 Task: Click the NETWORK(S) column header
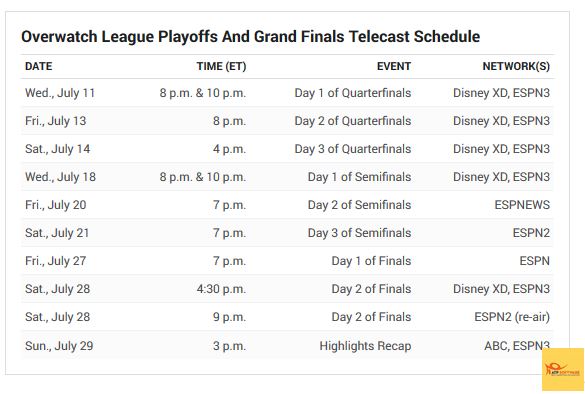tap(516, 66)
